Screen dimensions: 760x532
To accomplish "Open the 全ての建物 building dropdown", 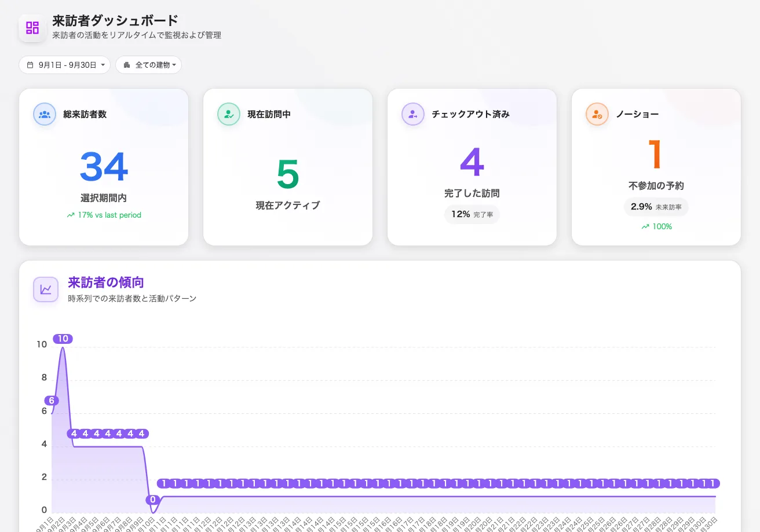I will pyautogui.click(x=148, y=65).
